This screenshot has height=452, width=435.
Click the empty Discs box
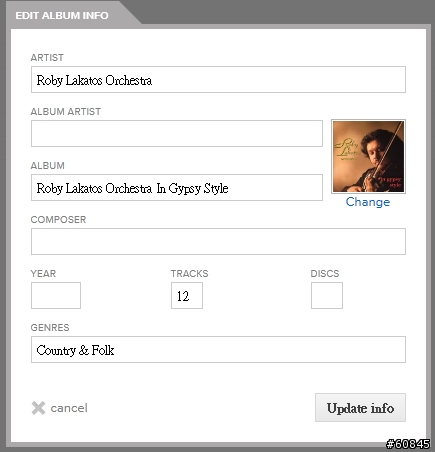point(327,296)
